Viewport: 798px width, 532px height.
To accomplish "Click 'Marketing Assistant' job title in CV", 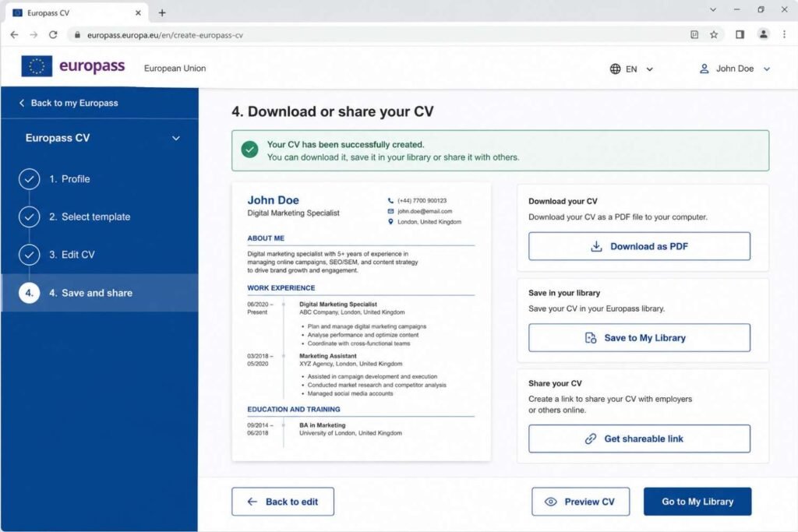I will pyautogui.click(x=328, y=356).
